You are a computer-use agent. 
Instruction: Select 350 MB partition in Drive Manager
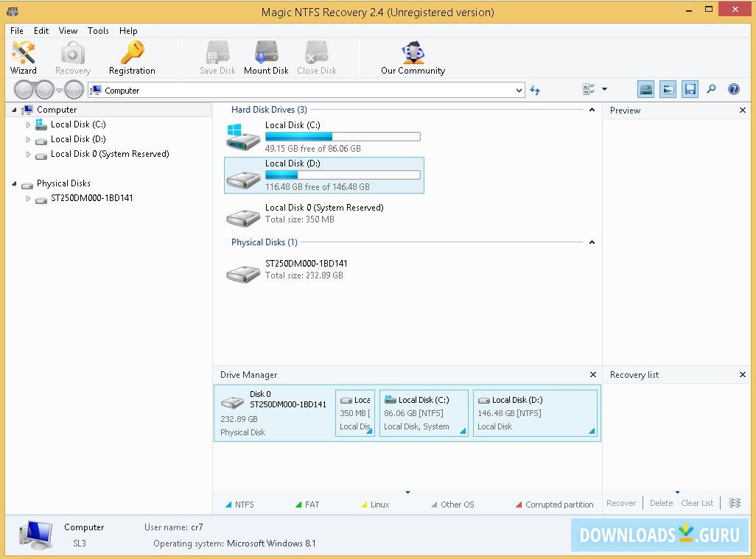coord(355,413)
